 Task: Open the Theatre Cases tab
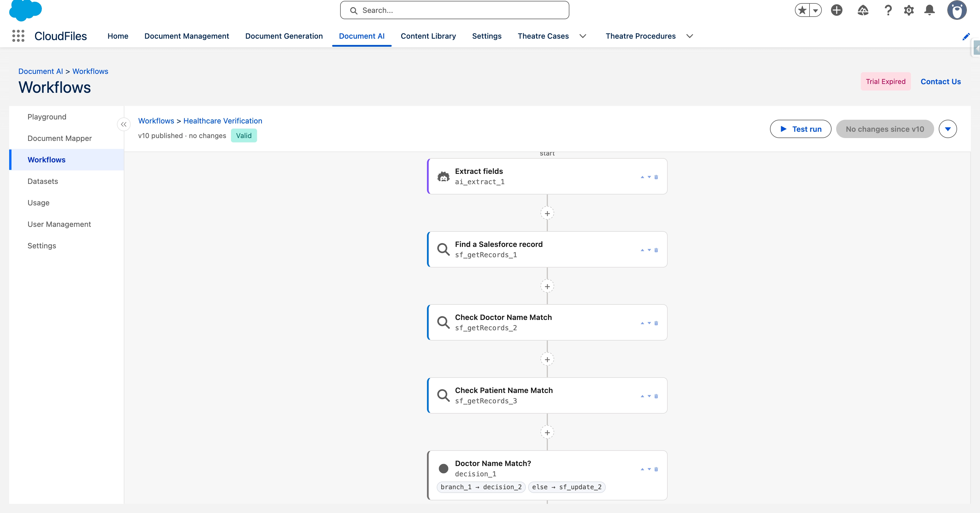click(543, 36)
